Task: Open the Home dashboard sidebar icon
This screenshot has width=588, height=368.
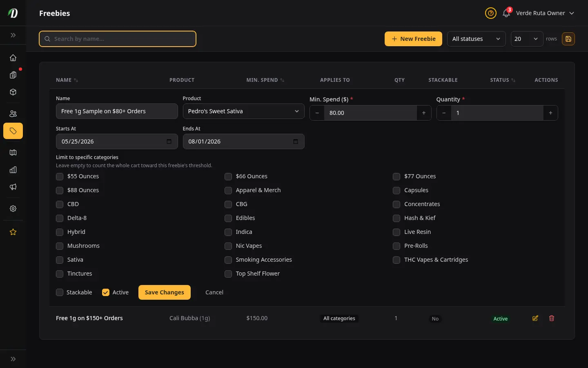Action: pyautogui.click(x=13, y=58)
